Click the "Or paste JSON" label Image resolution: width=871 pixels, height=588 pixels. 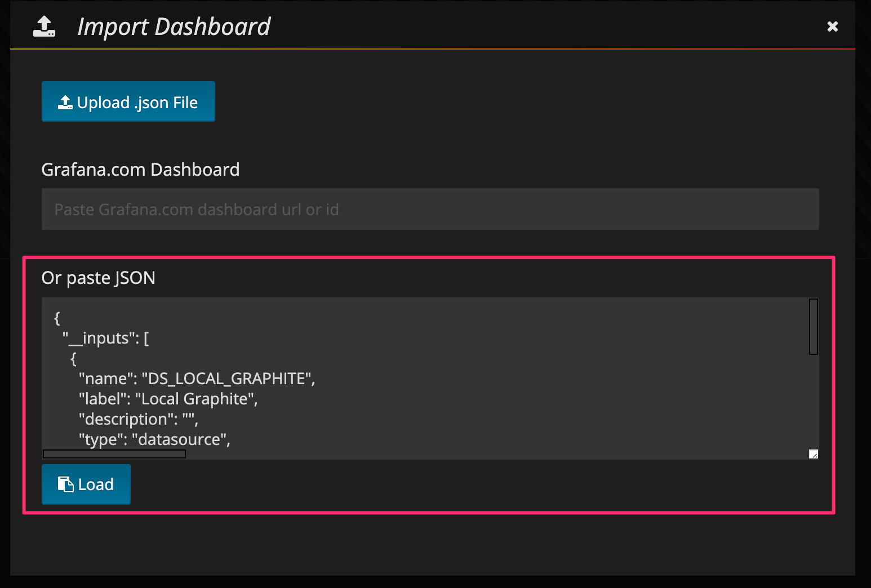click(x=99, y=278)
